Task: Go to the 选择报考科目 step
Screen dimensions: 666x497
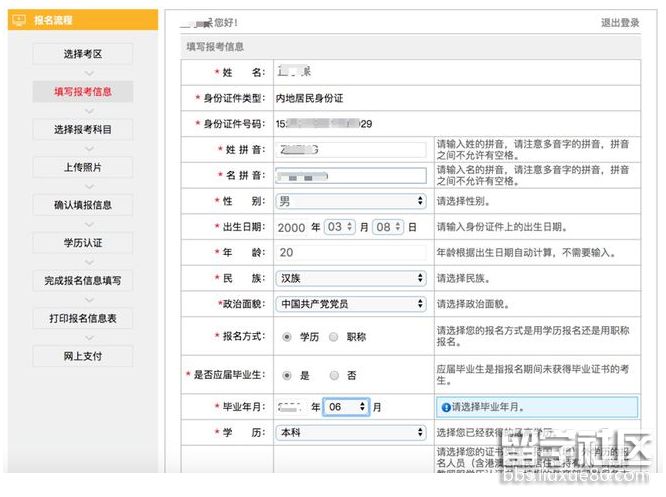Action: point(83,130)
